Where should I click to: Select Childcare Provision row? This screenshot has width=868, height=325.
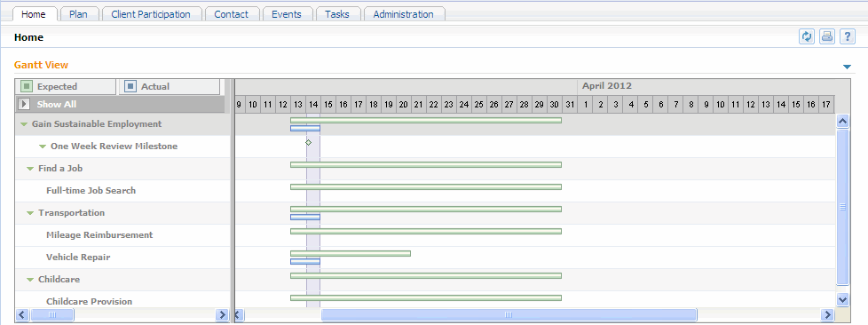[x=122, y=299]
